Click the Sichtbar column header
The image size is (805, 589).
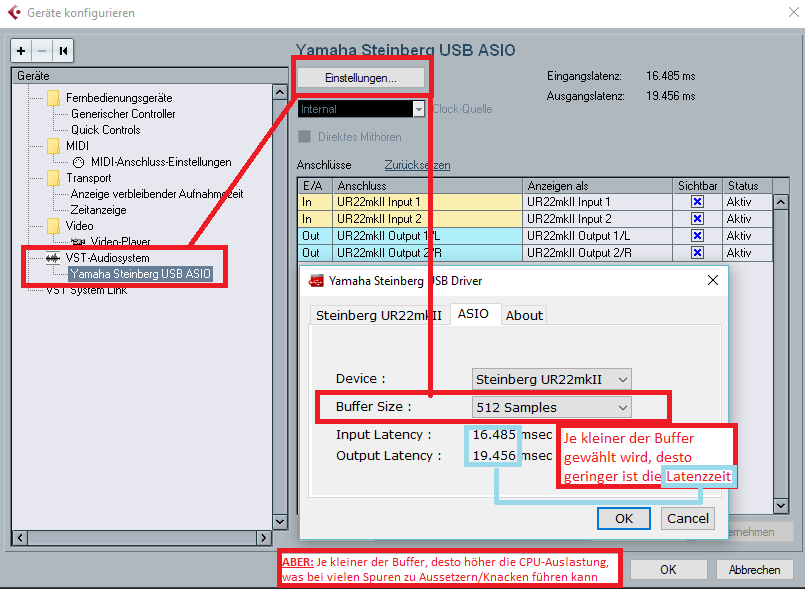tap(697, 186)
